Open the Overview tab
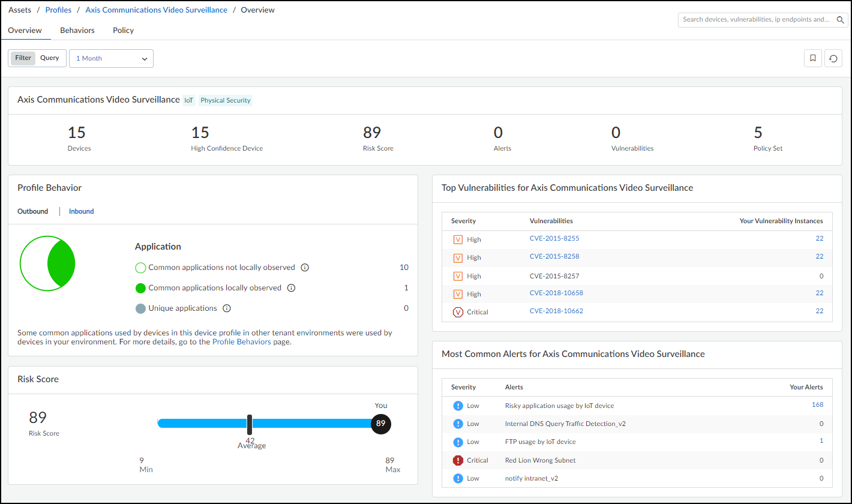 point(25,30)
